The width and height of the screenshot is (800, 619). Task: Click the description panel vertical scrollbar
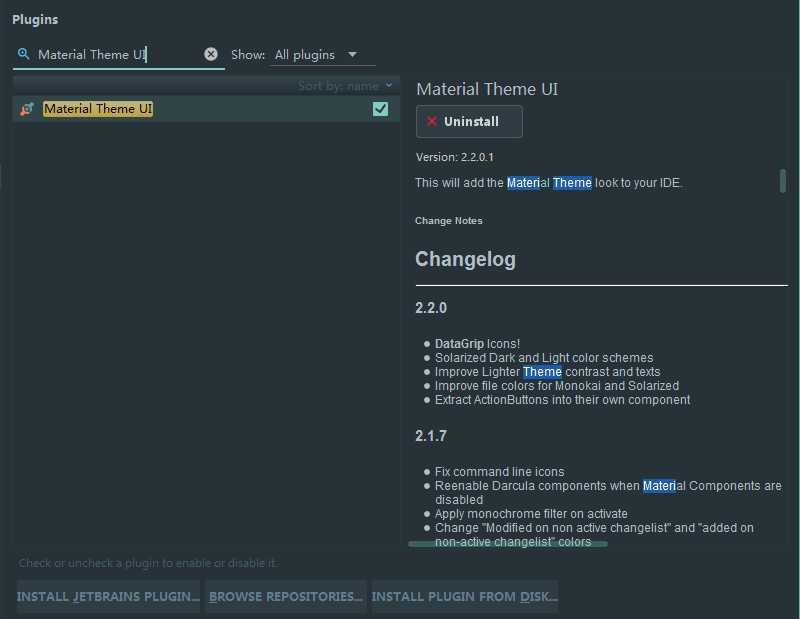tap(783, 181)
